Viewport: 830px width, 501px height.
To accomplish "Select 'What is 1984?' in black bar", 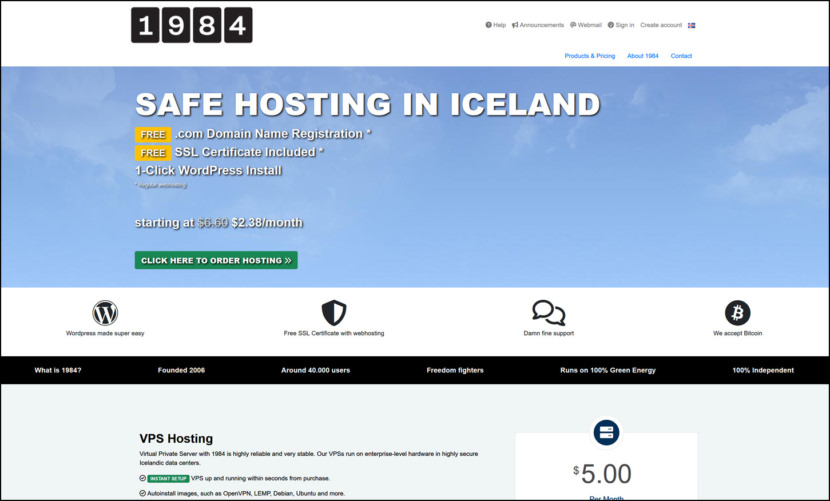I will pyautogui.click(x=58, y=370).
